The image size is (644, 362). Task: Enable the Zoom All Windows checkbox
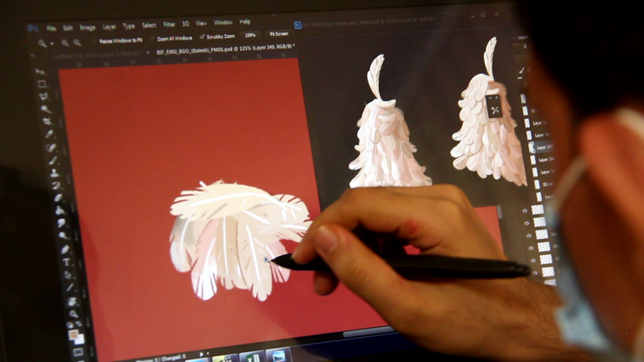click(x=152, y=38)
